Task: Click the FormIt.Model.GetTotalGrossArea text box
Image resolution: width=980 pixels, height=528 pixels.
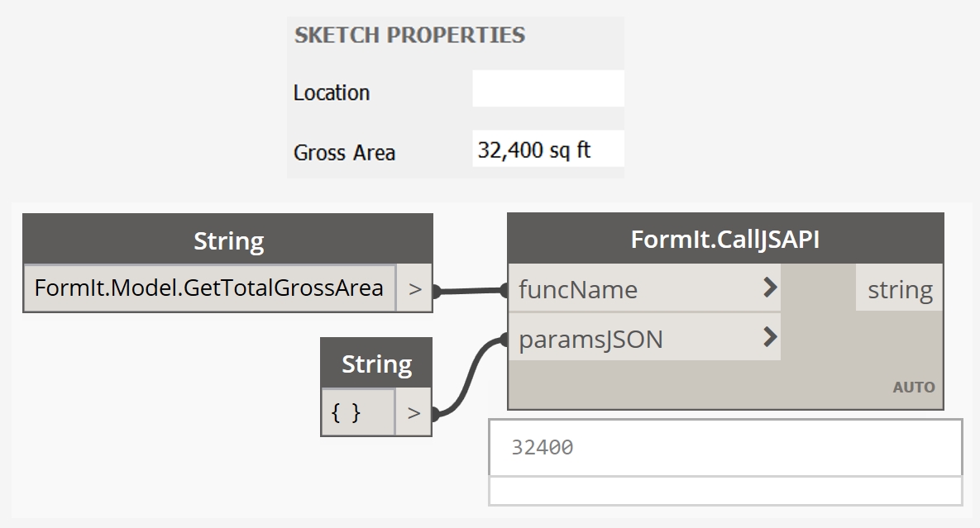Action: click(209, 288)
